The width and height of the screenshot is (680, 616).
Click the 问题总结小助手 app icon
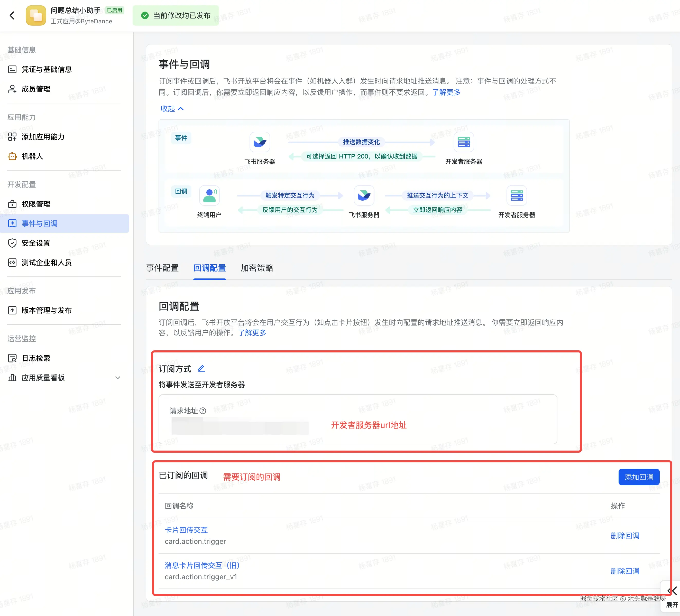(x=36, y=15)
